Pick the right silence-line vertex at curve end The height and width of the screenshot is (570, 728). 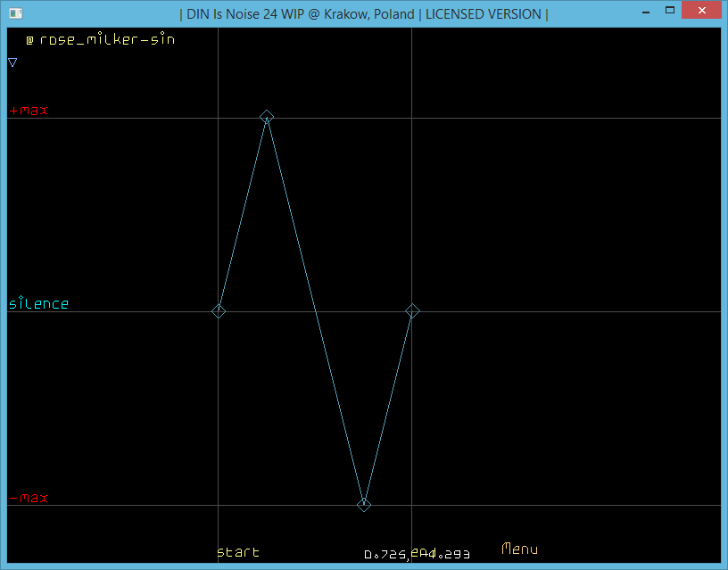coord(412,310)
